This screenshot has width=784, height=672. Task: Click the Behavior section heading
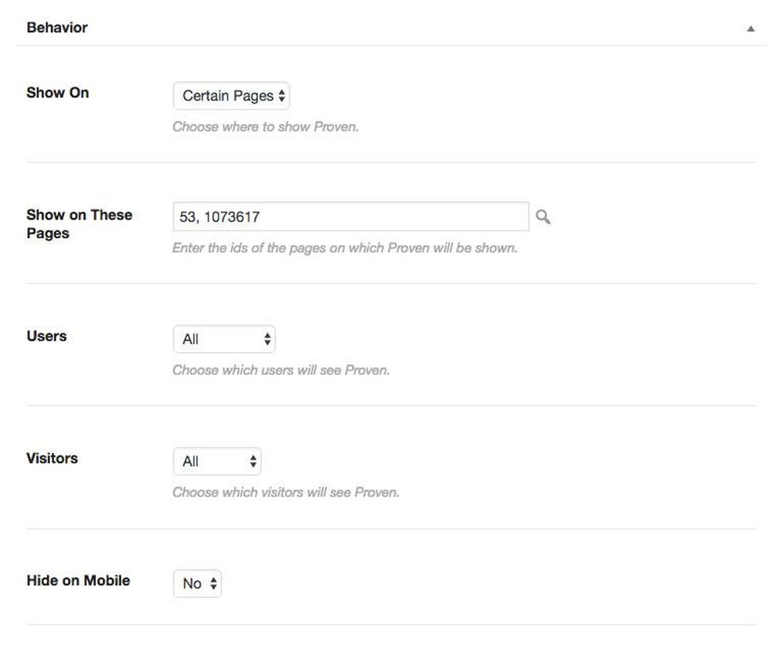click(x=57, y=27)
